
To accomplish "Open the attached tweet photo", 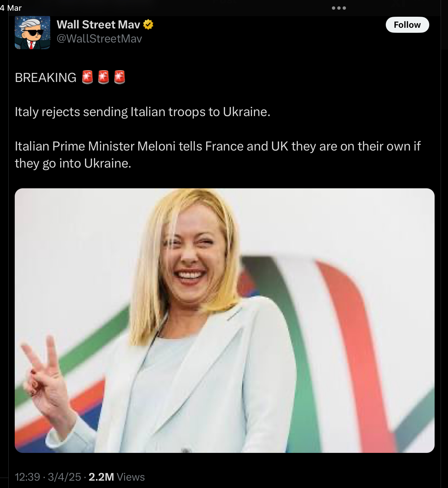I will 225,320.
